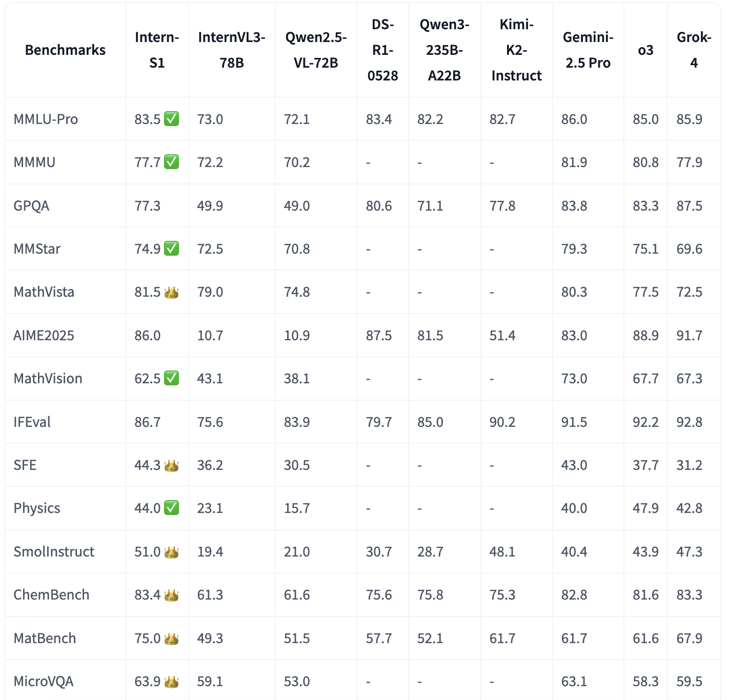Viewport: 729px width, 700px height.
Task: Select the Gemini-2.5 Pro column header
Action: click(588, 50)
